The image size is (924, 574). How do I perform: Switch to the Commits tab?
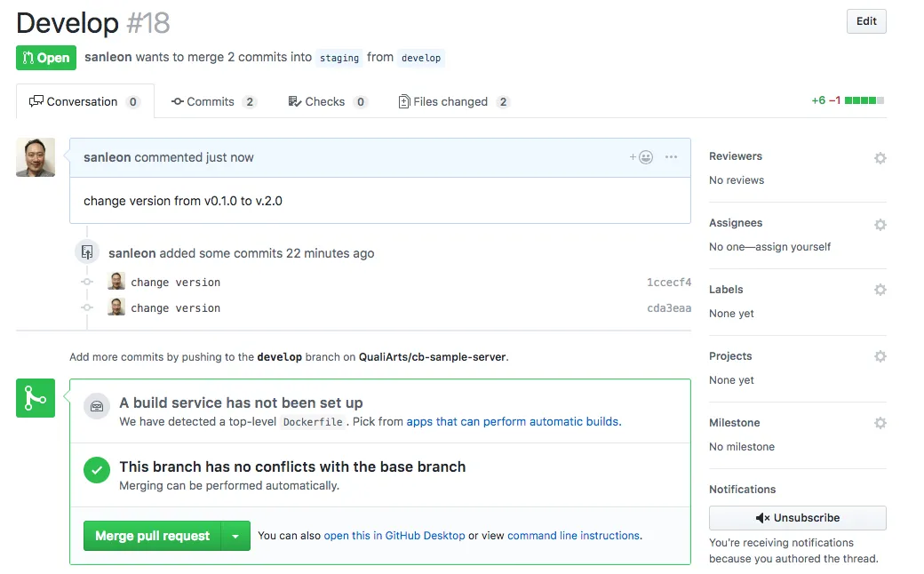213,101
